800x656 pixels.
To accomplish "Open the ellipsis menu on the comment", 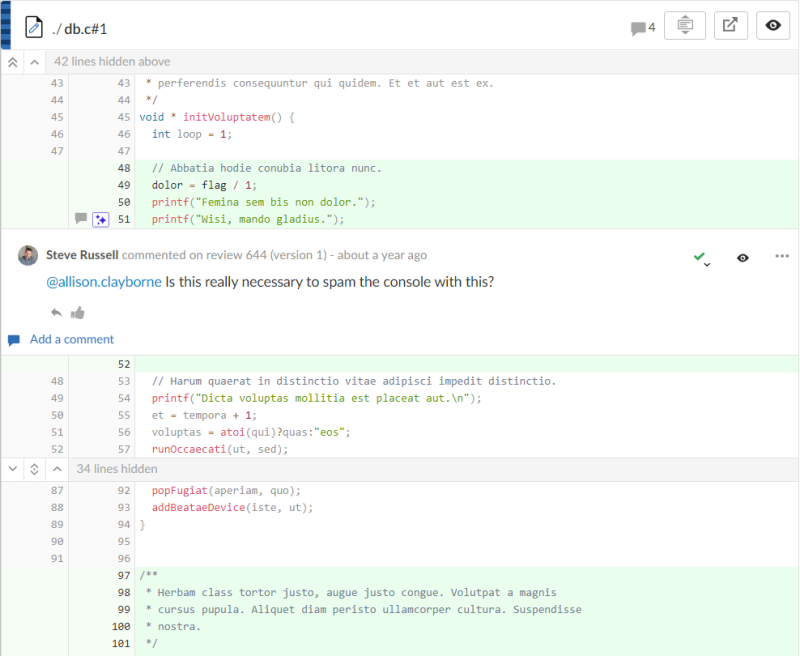I will [782, 256].
